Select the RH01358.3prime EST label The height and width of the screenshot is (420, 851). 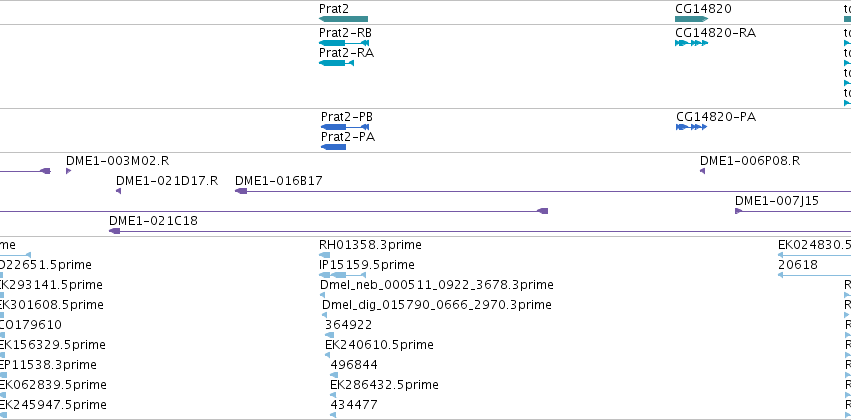click(370, 245)
